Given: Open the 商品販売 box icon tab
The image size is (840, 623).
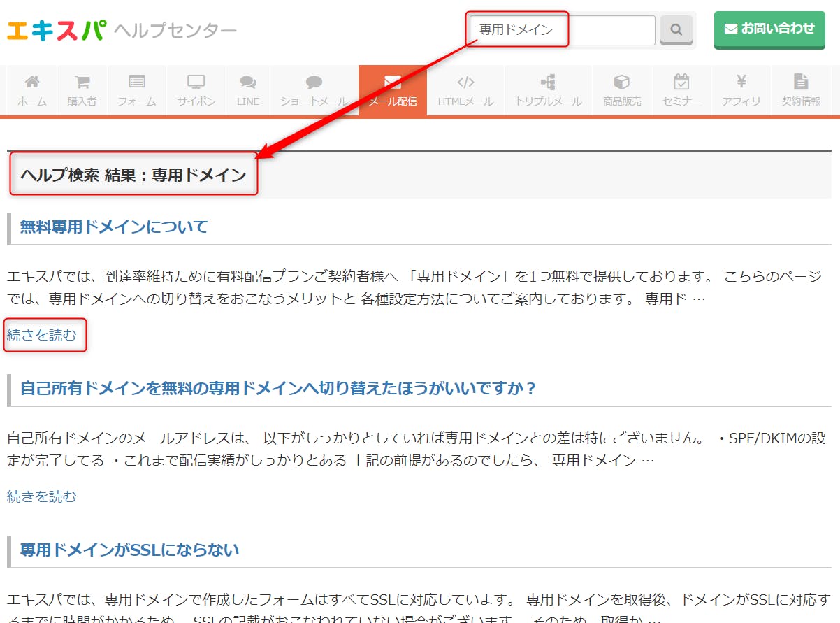Looking at the screenshot, I should click(x=621, y=90).
